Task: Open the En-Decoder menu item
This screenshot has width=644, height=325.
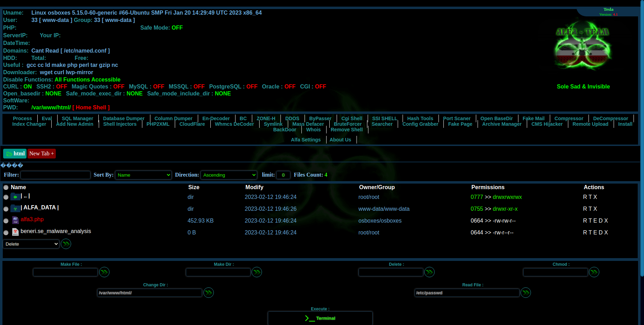Action: (216, 118)
